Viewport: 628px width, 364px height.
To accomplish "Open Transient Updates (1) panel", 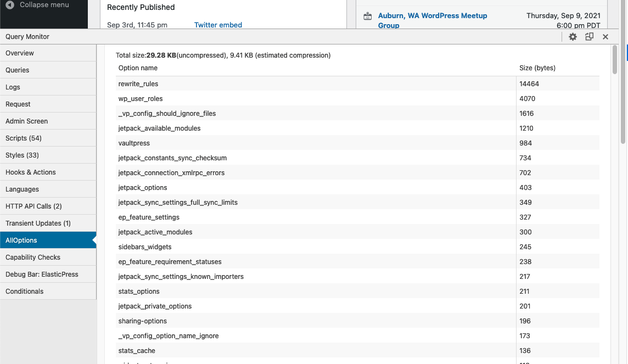I will pyautogui.click(x=38, y=223).
